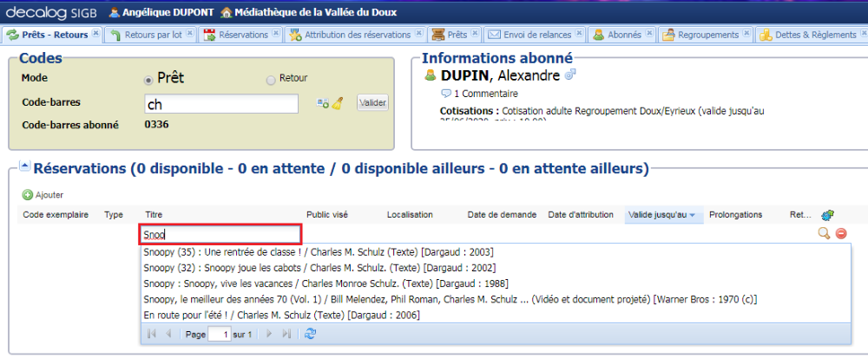Go to first page of suggestions
This screenshot has height=358, width=868.
tap(152, 334)
